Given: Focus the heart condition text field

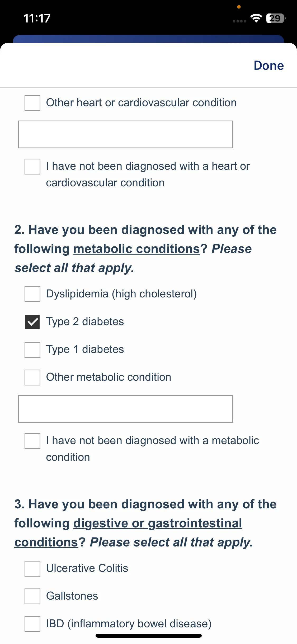Looking at the screenshot, I should [126, 135].
